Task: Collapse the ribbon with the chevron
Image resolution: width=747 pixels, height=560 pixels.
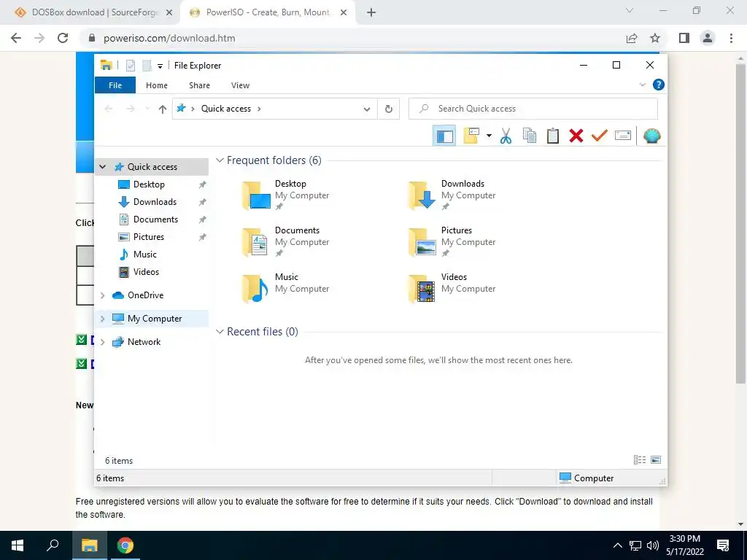Action: (x=642, y=85)
